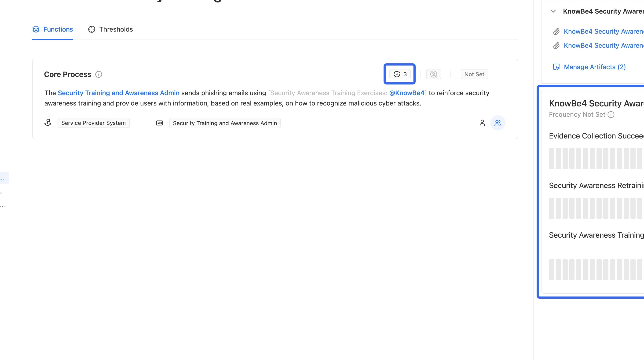Screen dimensions: 644x360
Task: Click the 'Security Awareness Training' heading
Action: (x=596, y=235)
